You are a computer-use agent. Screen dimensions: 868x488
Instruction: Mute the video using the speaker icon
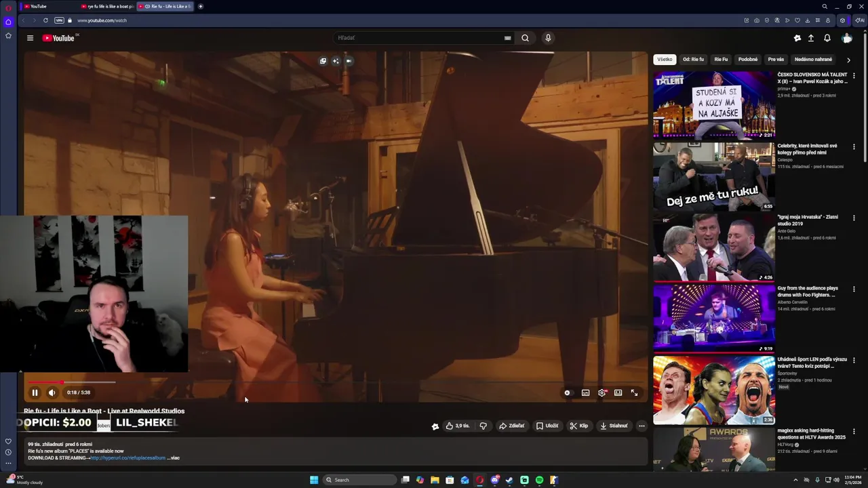[52, 392]
